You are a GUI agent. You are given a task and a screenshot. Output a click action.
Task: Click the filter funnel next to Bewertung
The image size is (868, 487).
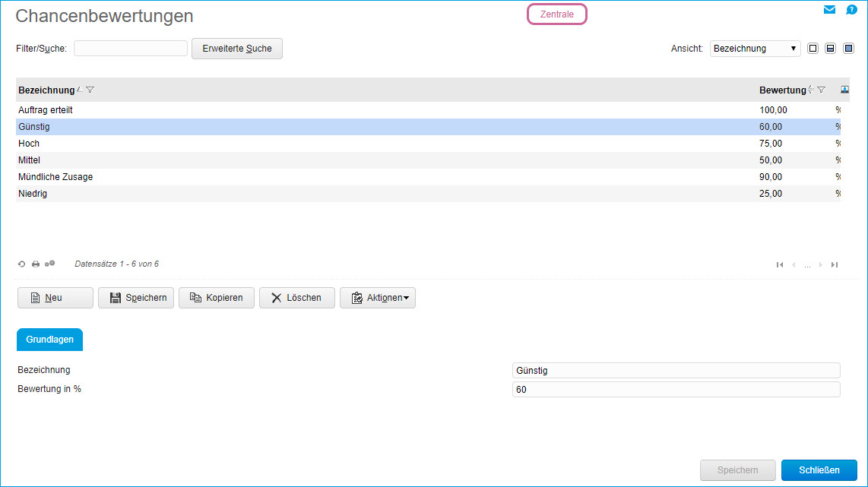[821, 90]
